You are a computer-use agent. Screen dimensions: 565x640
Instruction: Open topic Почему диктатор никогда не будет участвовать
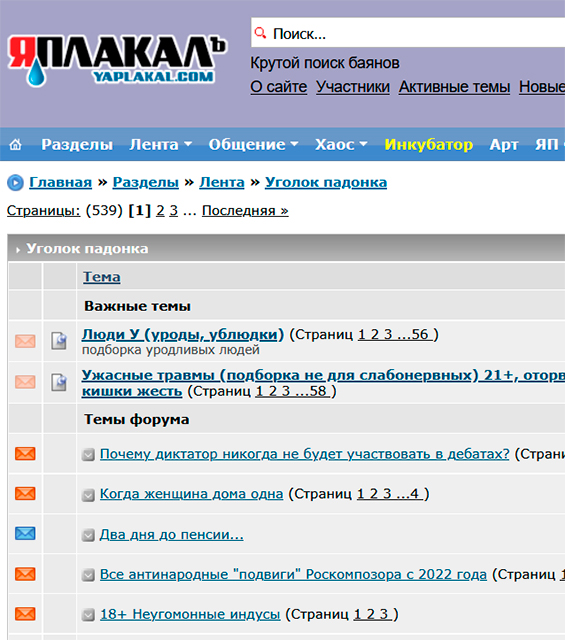(305, 454)
